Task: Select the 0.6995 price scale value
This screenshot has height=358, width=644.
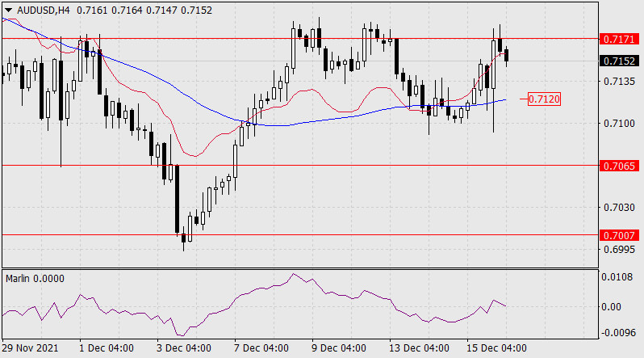Action: [619, 250]
